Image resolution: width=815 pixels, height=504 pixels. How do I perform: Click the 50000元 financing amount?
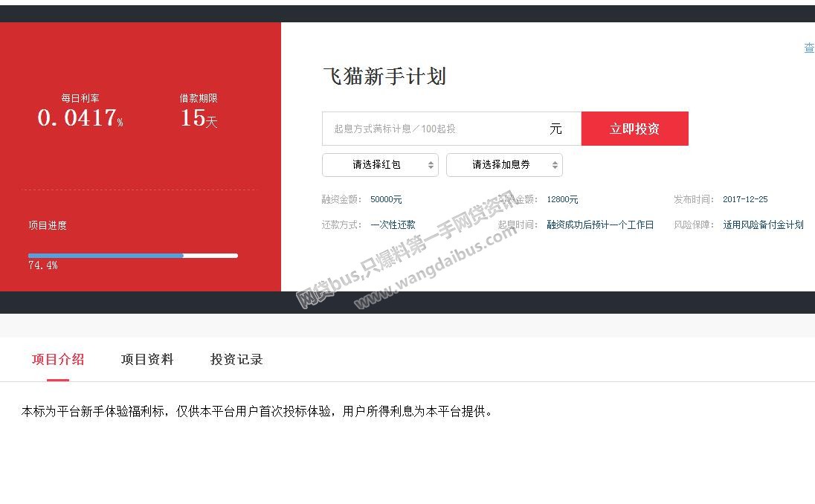pyautogui.click(x=386, y=199)
